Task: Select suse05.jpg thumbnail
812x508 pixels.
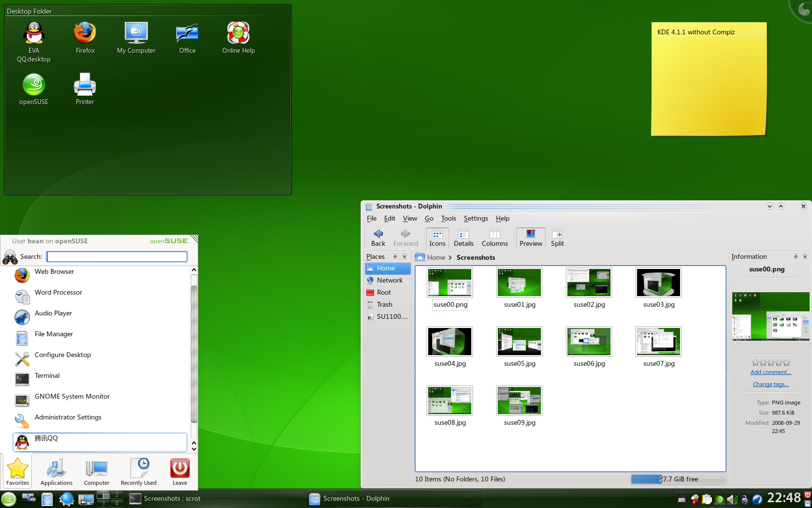Action: coord(520,342)
